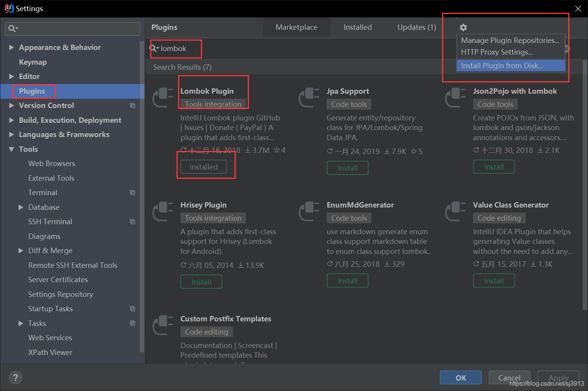This screenshot has width=588, height=391.
Task: Expand the Editor section
Action: pos(12,76)
